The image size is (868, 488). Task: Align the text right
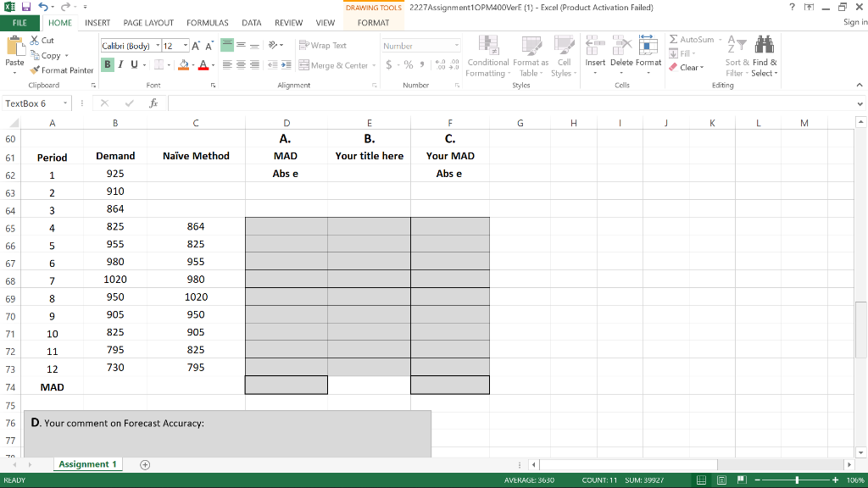coord(254,64)
